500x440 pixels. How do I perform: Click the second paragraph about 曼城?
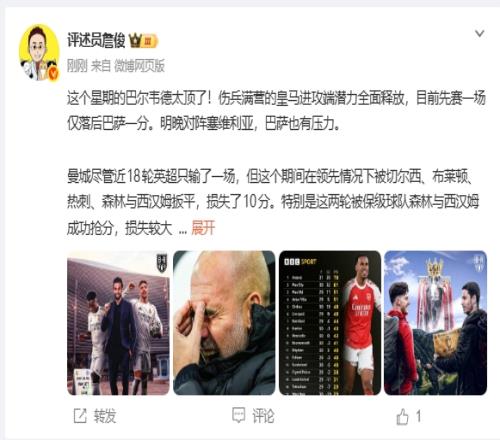273,202
